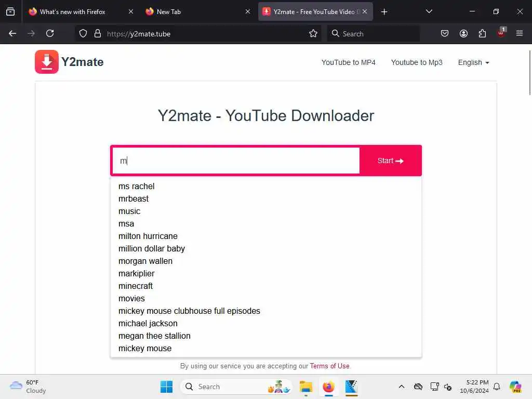The height and width of the screenshot is (399, 532).
Task: Click the page vertical scrollbar
Action: click(x=529, y=73)
